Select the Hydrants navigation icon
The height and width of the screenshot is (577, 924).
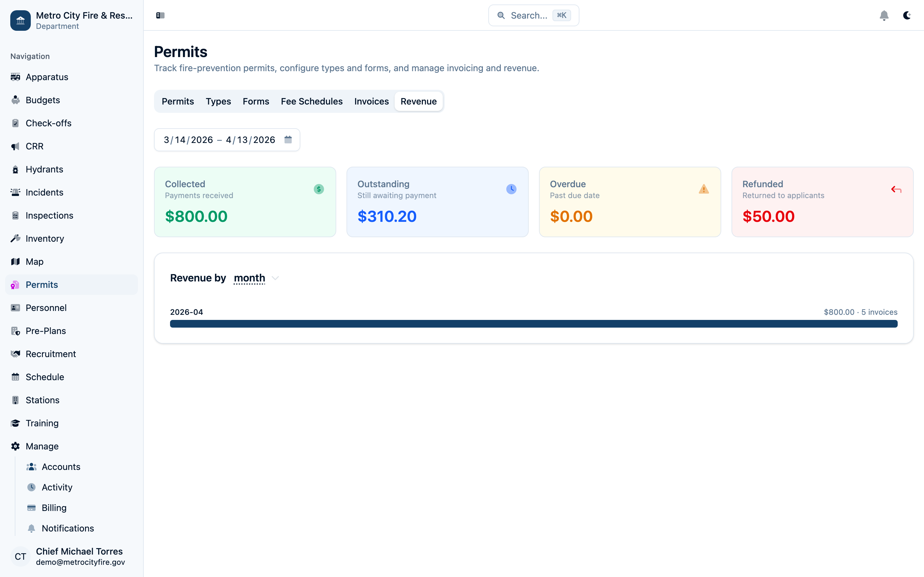coord(15,169)
